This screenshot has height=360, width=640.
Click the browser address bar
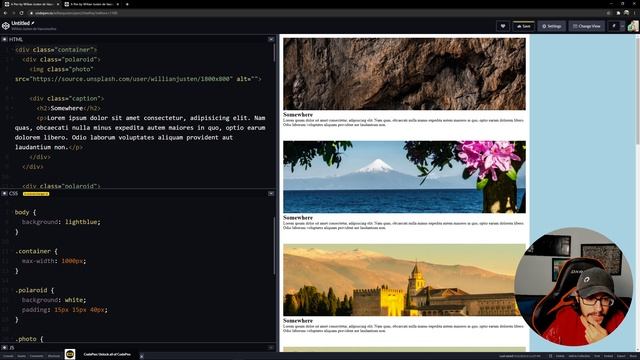(x=318, y=13)
